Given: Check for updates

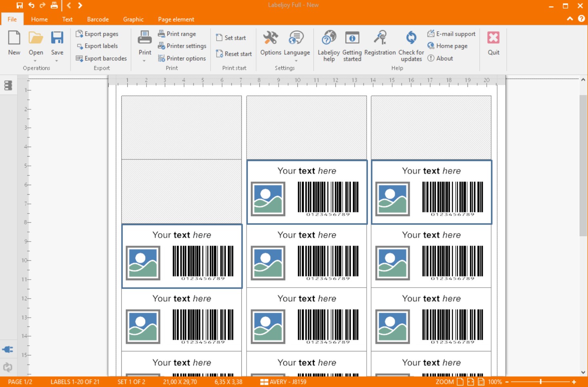Looking at the screenshot, I should tap(411, 38).
